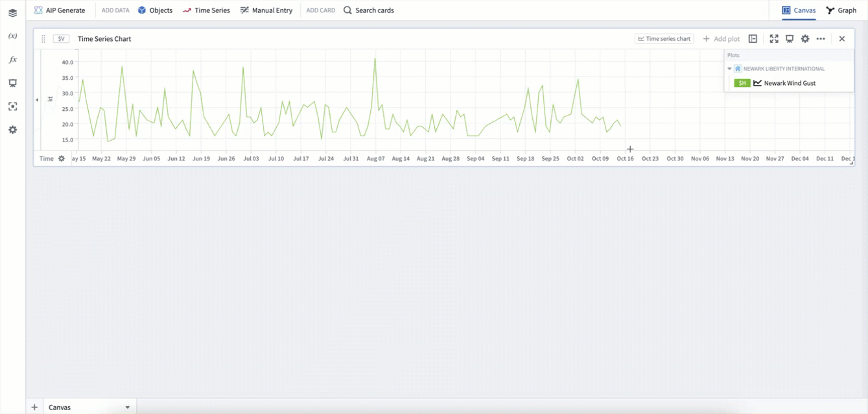The width and height of the screenshot is (868, 414).
Task: Open the Canvas page selector dropdown at bottom
Action: coord(127,407)
